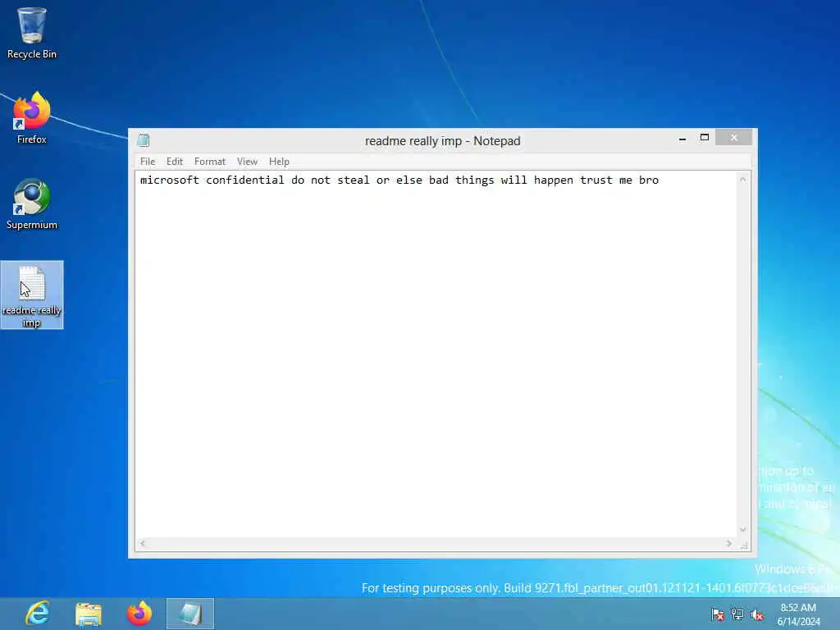Image resolution: width=840 pixels, height=630 pixels.
Task: Open the Recycle Bin desktop icon
Action: [32, 33]
